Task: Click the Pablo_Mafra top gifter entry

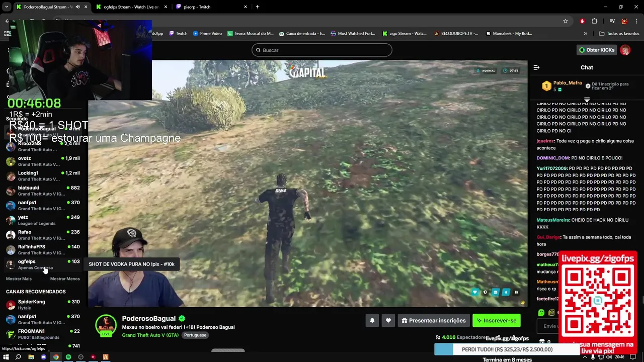Action: coord(562,86)
